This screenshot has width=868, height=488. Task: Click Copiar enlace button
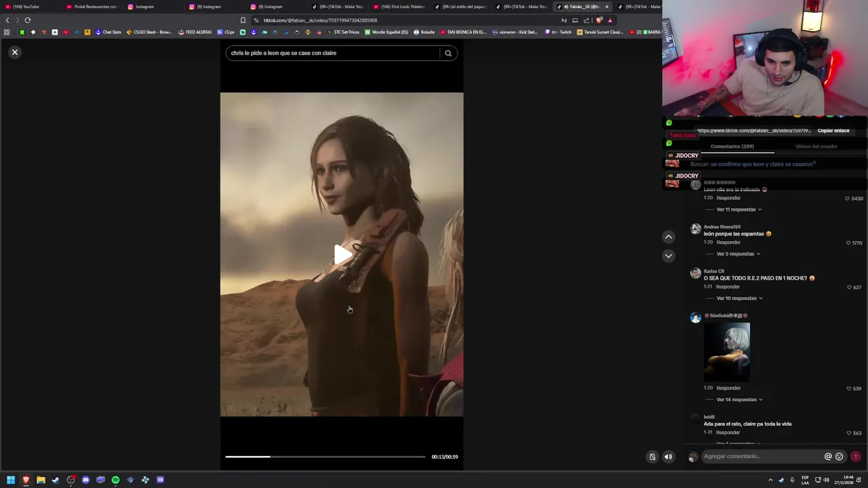click(x=833, y=131)
